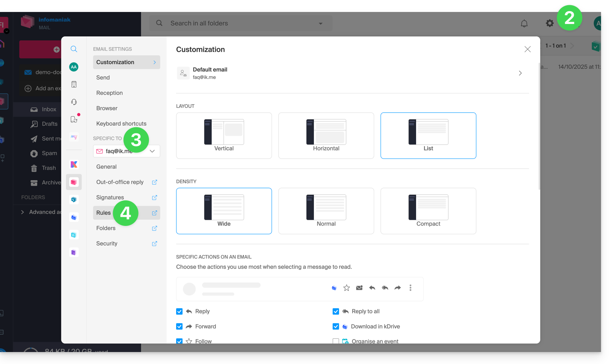Choose the Compact density option
Screen dimensions: 613x364
point(428,211)
